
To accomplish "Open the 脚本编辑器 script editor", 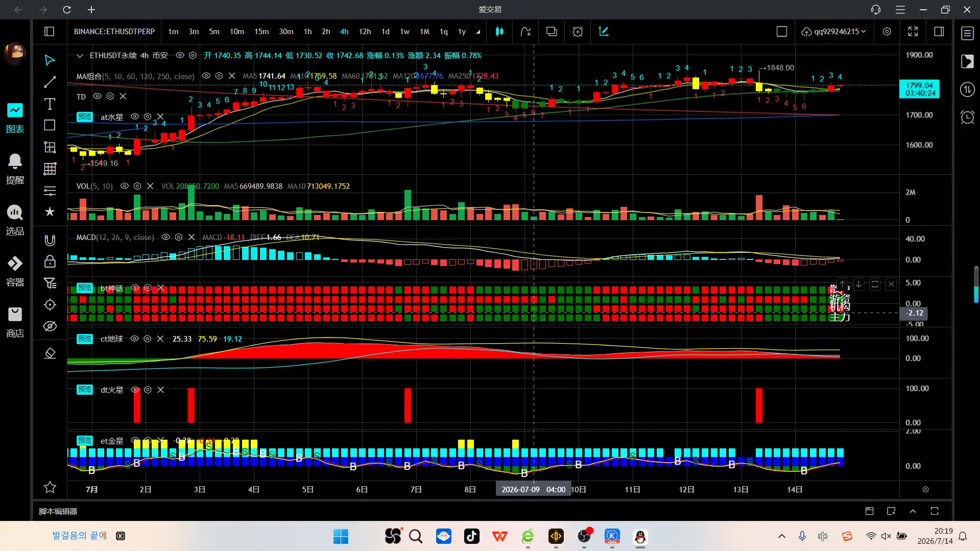I will coord(58,511).
